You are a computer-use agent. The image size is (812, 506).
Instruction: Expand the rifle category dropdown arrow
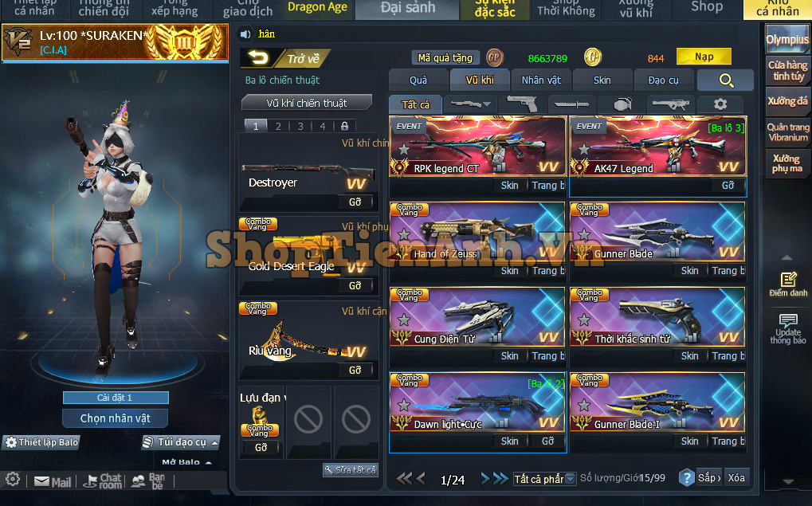487,104
